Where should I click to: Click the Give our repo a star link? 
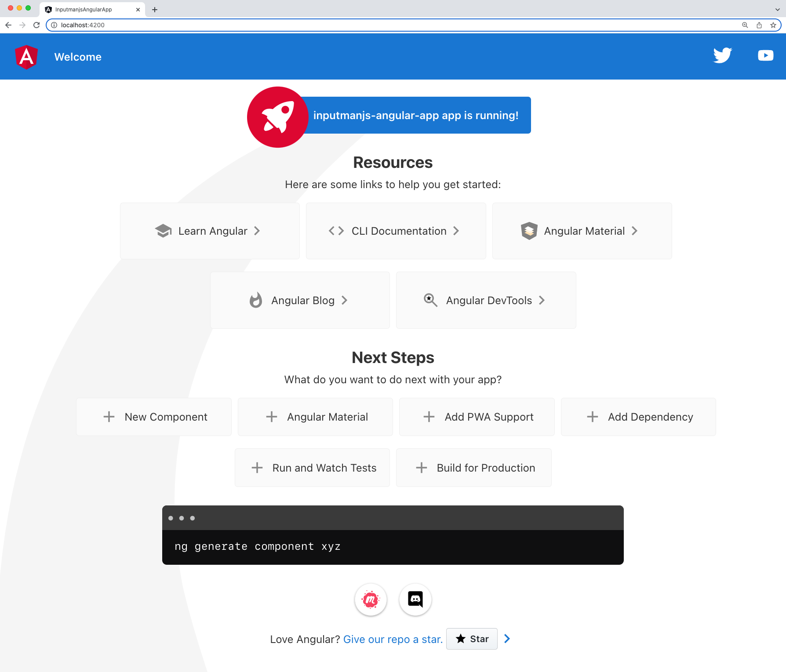[x=393, y=639]
